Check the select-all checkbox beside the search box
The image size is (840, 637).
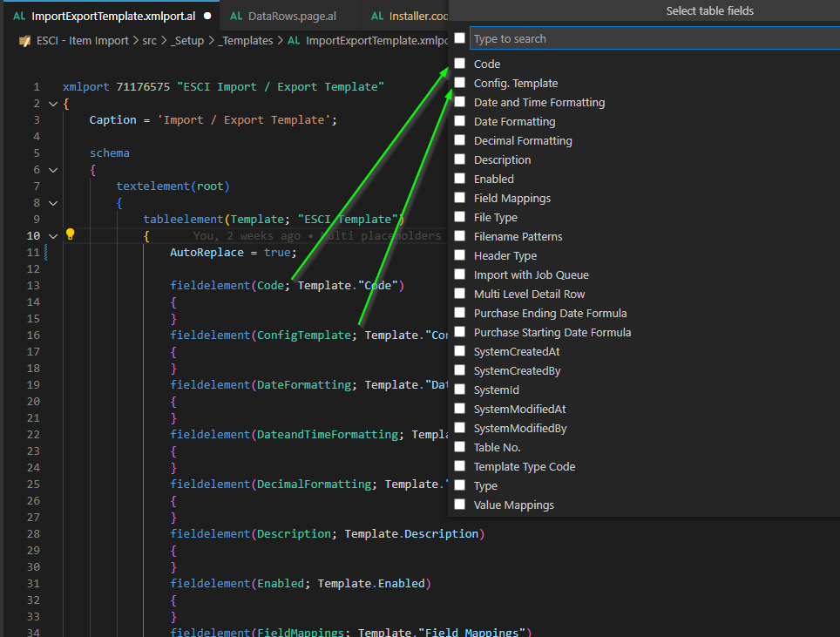(x=457, y=37)
